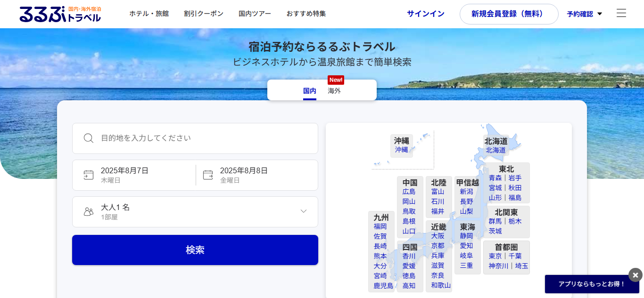Open the おすすめ特集 menu item
644x298 pixels.
pos(306,14)
